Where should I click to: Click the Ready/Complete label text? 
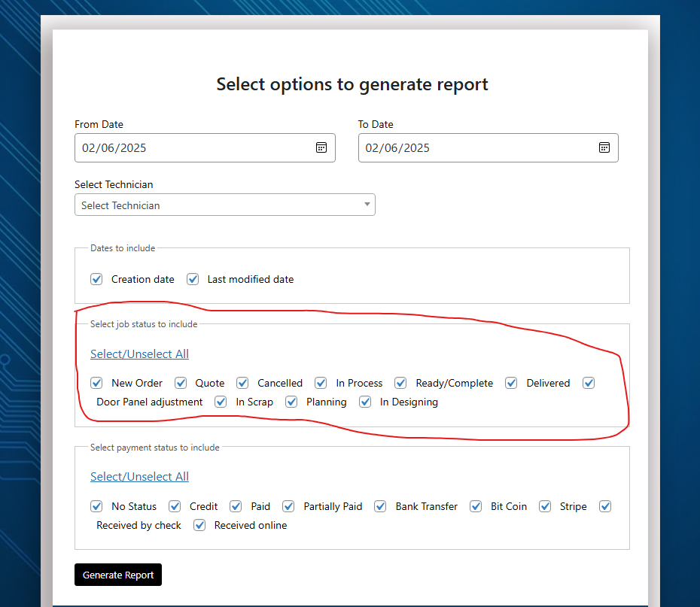[x=454, y=383]
